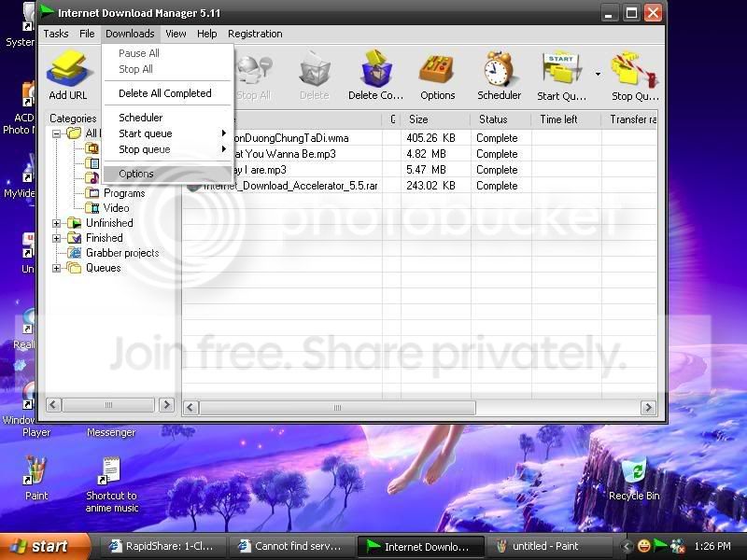
Task: Select the Video category folder
Action: (116, 208)
